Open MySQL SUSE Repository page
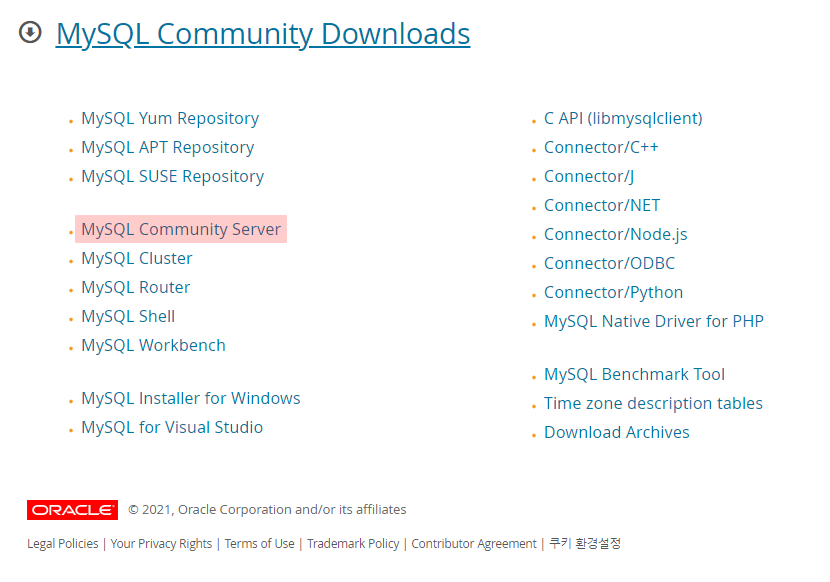The image size is (830, 582). coord(173,176)
